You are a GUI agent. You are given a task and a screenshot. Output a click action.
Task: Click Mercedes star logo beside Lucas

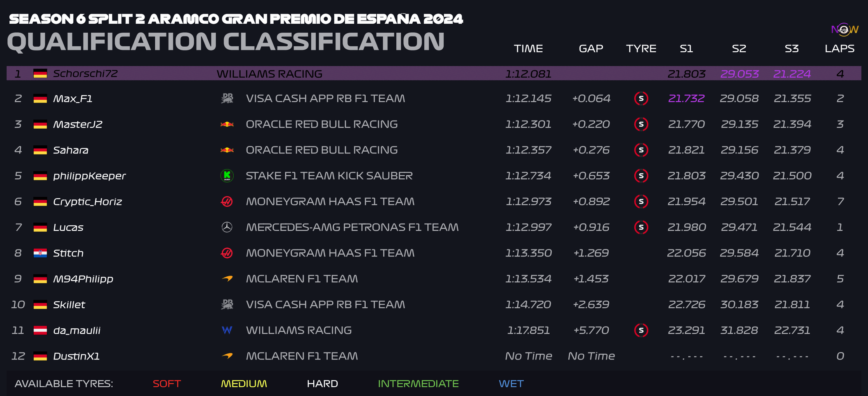point(227,227)
